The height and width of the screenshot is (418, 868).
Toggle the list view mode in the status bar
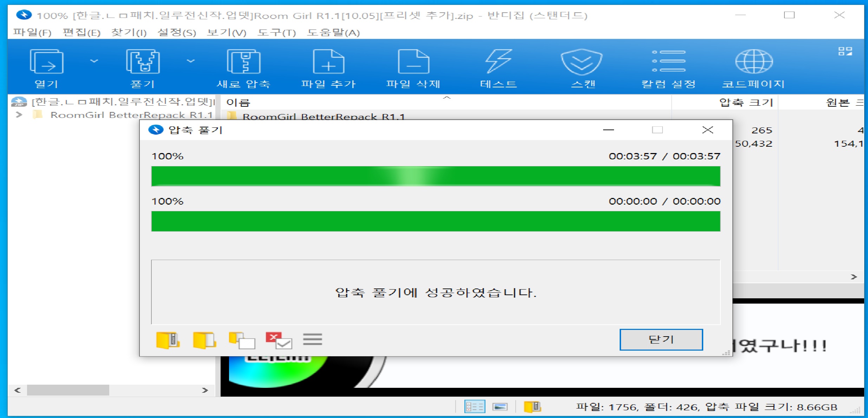coord(475,407)
